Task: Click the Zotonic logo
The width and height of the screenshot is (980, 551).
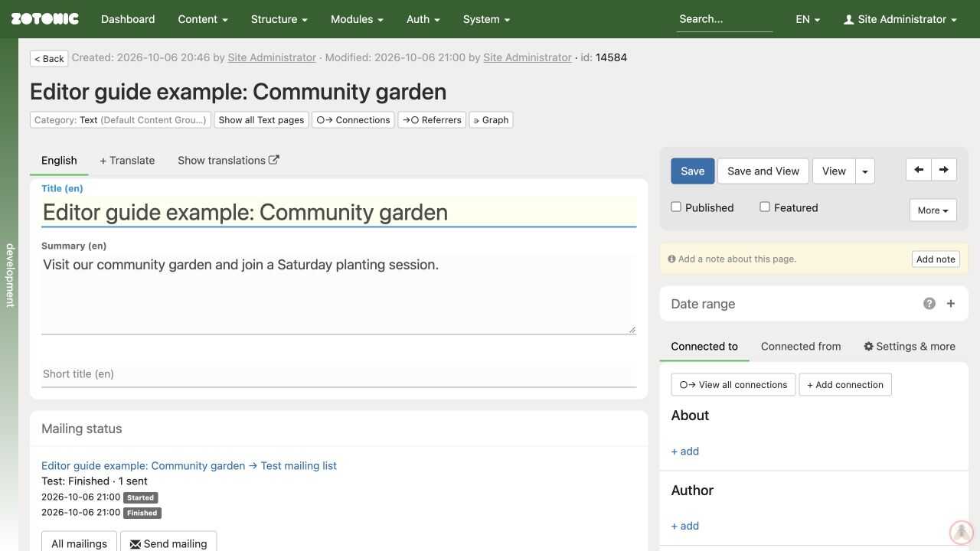Action: click(x=44, y=19)
